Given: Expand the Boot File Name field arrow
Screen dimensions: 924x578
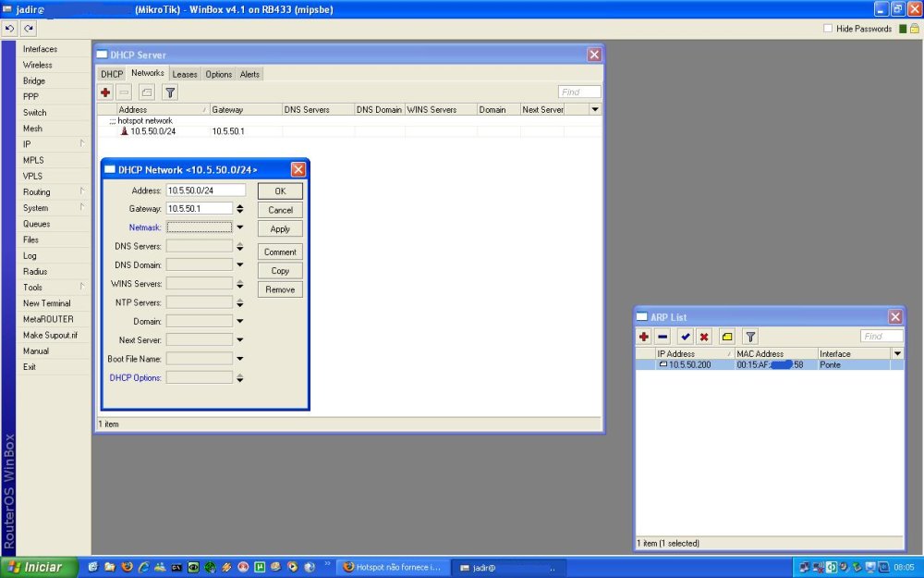Looking at the screenshot, I should click(240, 359).
